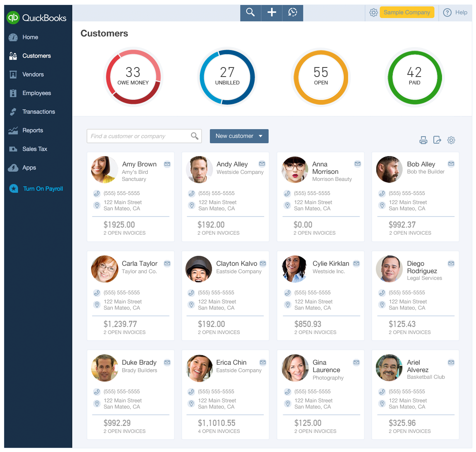Email Duke Brady via envelope icon
476x452 pixels.
(167, 363)
